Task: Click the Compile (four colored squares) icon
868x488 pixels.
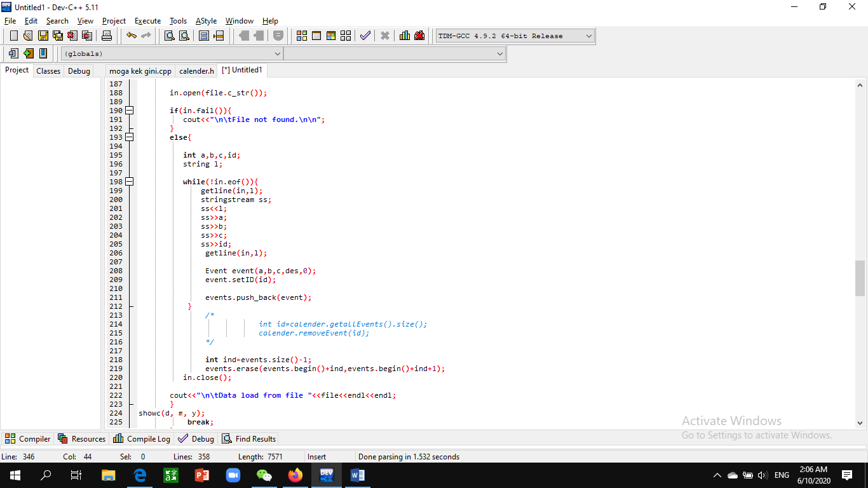Action: click(x=302, y=36)
